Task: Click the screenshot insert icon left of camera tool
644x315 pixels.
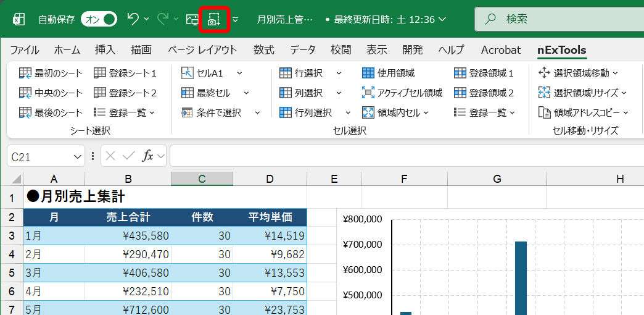Action: click(192, 19)
